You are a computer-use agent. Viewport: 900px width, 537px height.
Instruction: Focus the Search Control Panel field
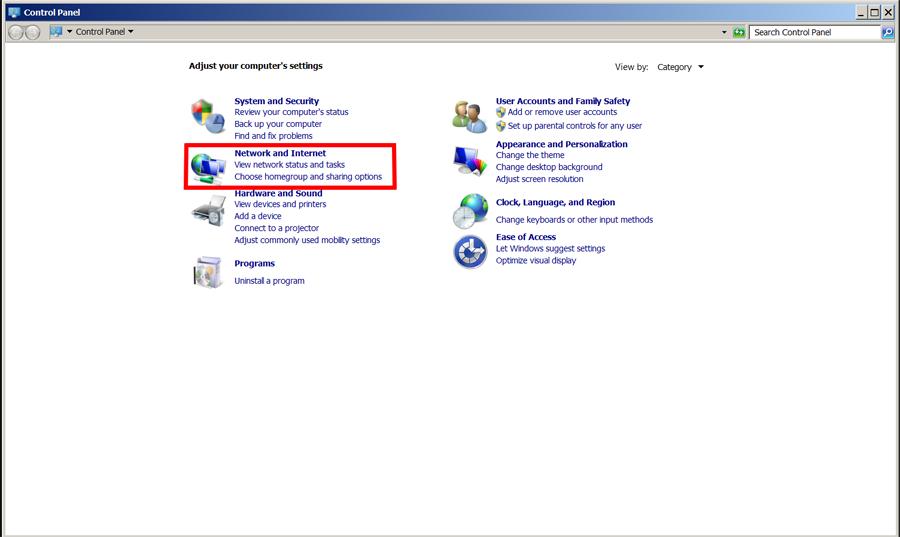point(815,33)
